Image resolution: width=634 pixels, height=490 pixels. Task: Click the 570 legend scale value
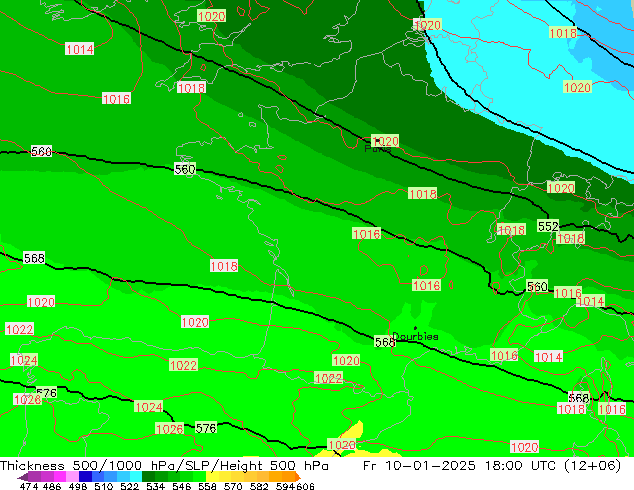(233, 486)
